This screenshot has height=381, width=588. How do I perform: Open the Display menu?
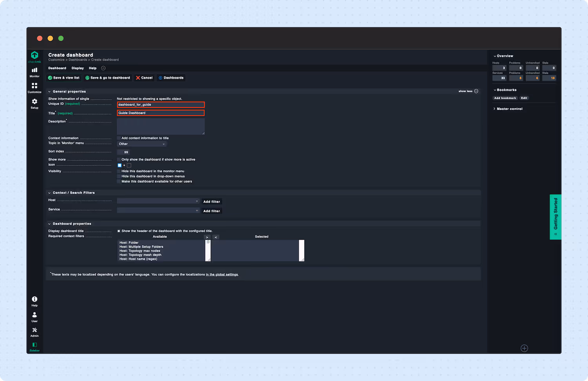click(x=77, y=68)
